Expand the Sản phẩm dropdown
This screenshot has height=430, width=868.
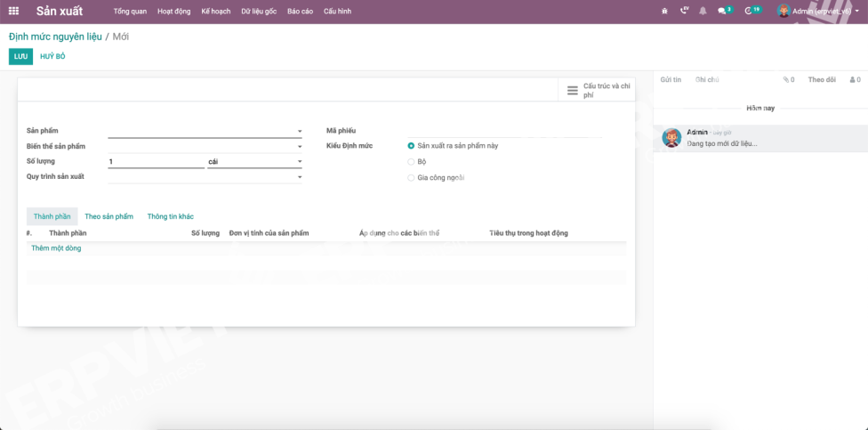tap(300, 132)
